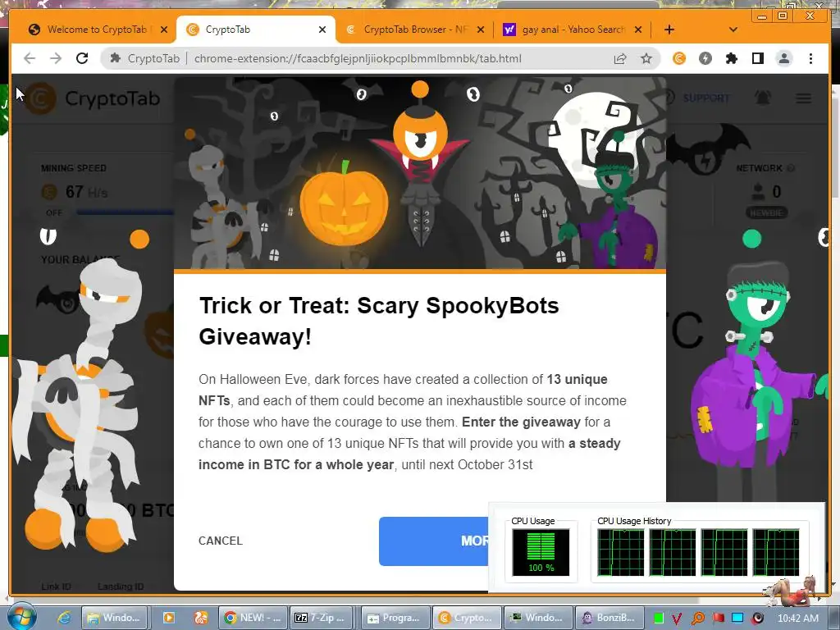
Task: Toggle the browser side panel icon
Action: [757, 58]
